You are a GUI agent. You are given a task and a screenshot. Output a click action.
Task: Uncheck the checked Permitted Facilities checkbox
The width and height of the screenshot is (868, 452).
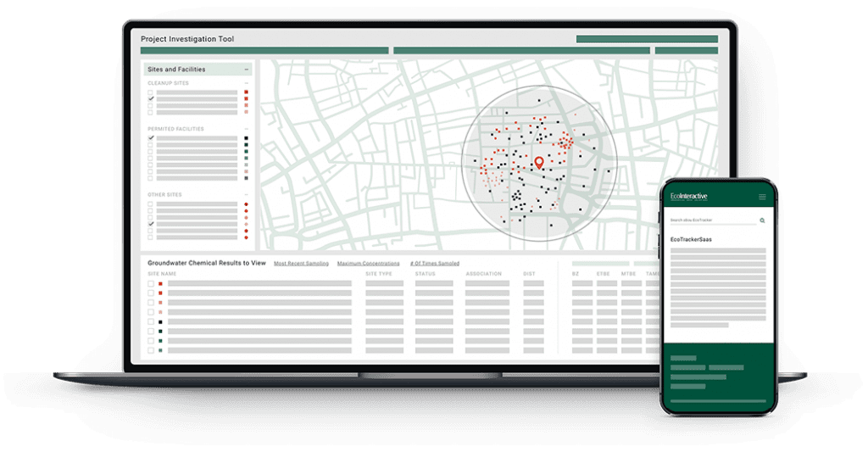151,138
